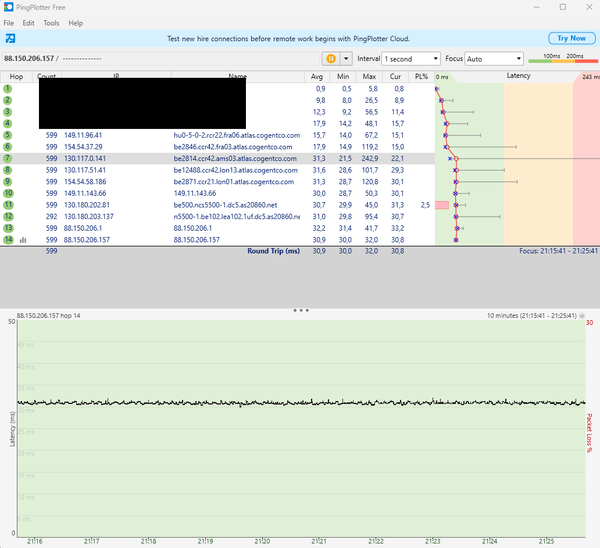Select hop 9 green circle icon

tap(8, 182)
